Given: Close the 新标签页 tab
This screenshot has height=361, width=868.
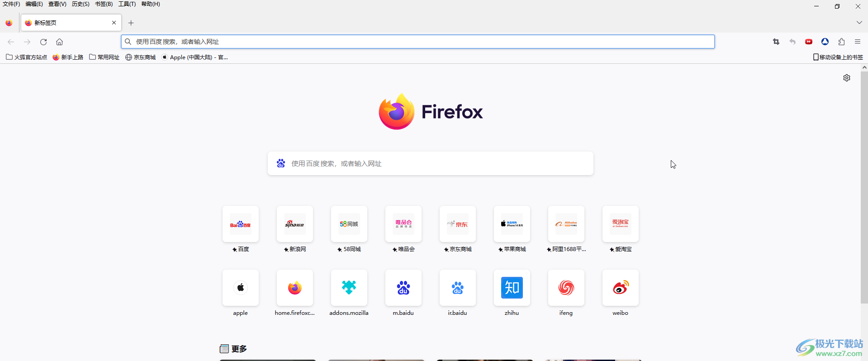Looking at the screenshot, I should click(114, 23).
